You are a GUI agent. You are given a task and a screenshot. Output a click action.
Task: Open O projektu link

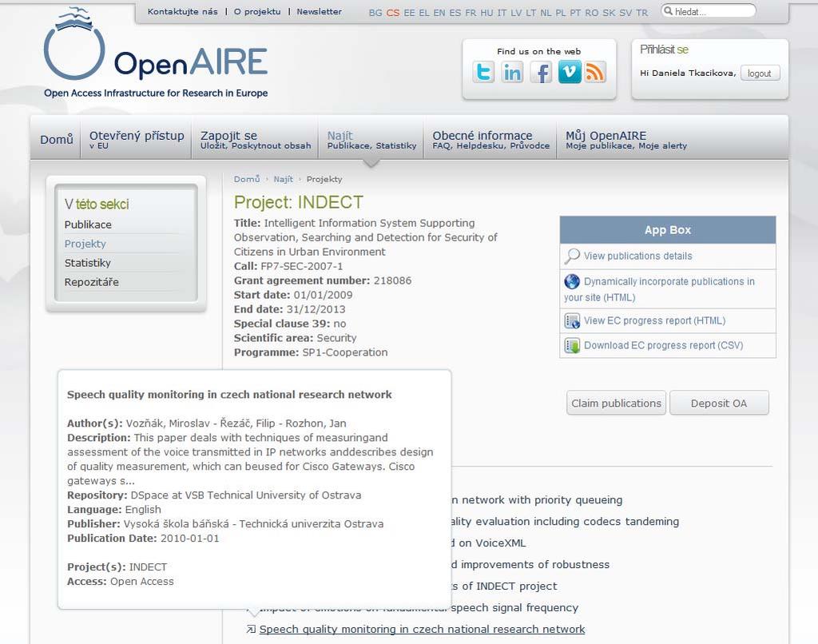257,11
